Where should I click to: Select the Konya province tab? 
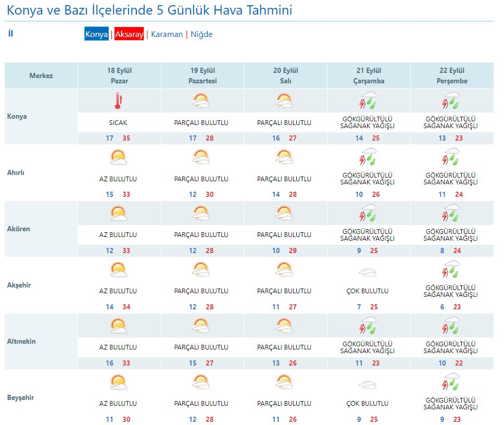97,34
